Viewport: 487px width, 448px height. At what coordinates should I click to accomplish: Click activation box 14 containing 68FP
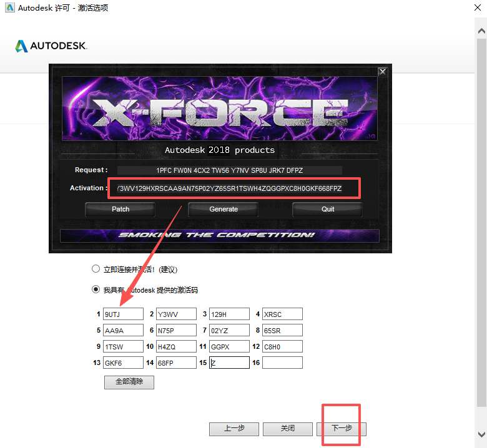177,363
